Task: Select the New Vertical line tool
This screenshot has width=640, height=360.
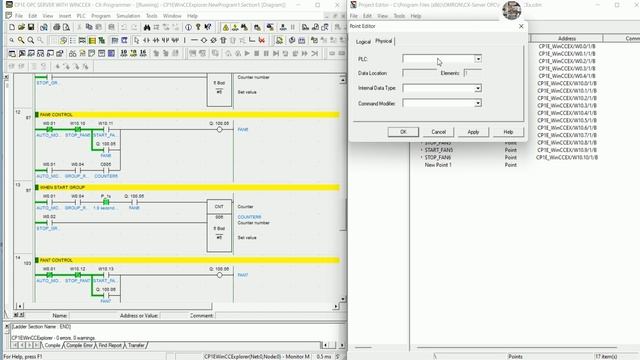Action: coord(184,40)
